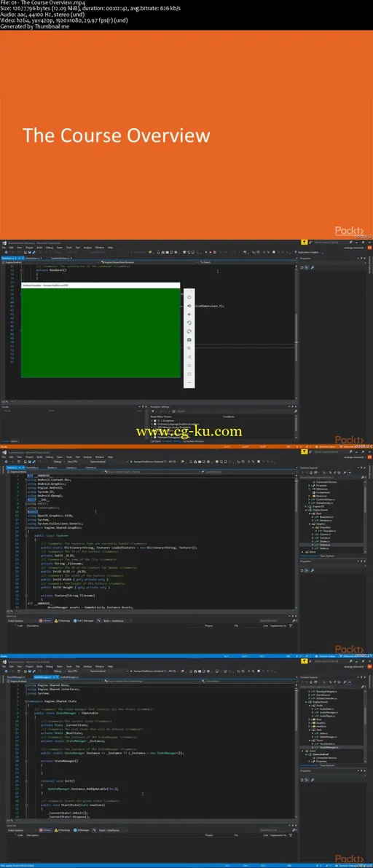
Task: Open the more options dots on the emulator toolbar
Action: [x=189, y=382]
